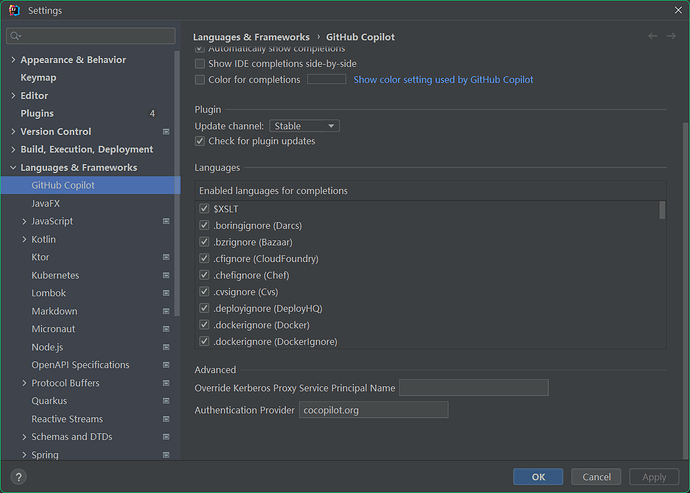Click project-level icon next to Spring
This screenshot has height=493, width=690.
[166, 455]
